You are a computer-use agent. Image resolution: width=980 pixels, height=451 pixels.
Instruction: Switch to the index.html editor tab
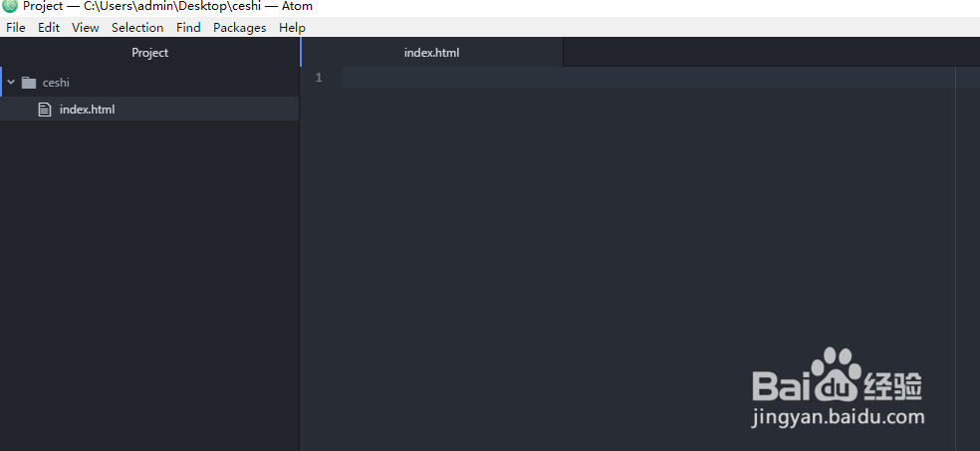tap(432, 53)
